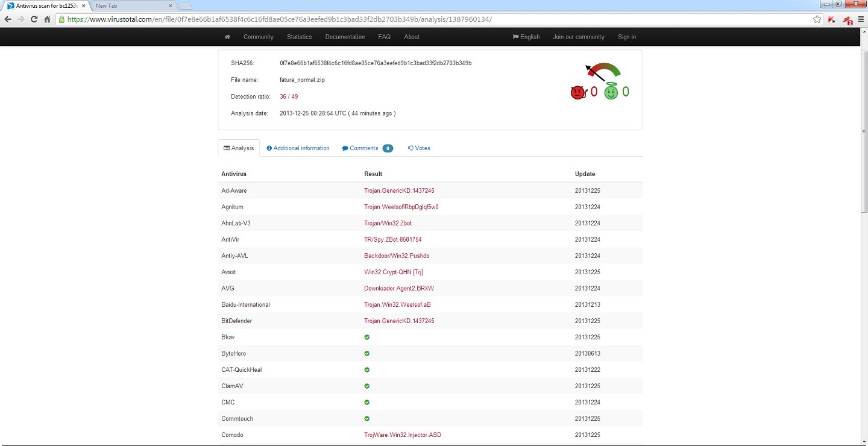Open the Votes tab
Screen dimensions: 868x446
pyautogui.click(x=419, y=148)
